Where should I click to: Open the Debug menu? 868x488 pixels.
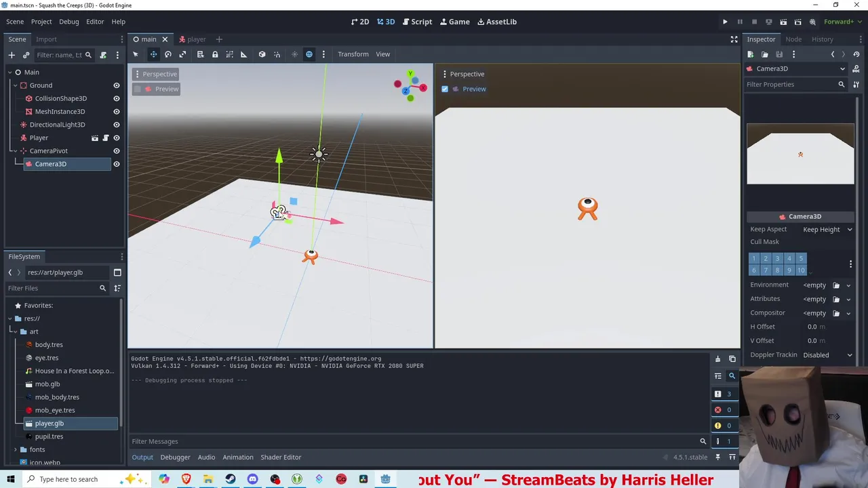tap(68, 22)
